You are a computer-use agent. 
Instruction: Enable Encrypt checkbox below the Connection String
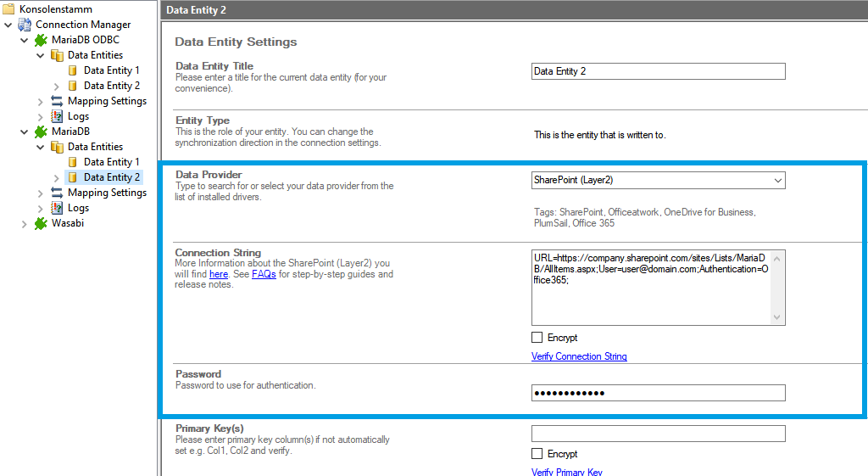pyautogui.click(x=537, y=338)
